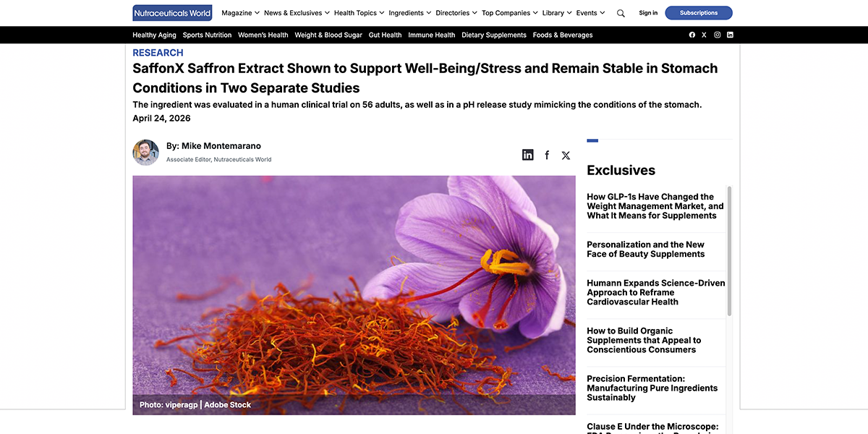Viewport: 868px width, 434px height.
Task: Click the photo credit viperagp Adobe Stock
Action: (195, 405)
